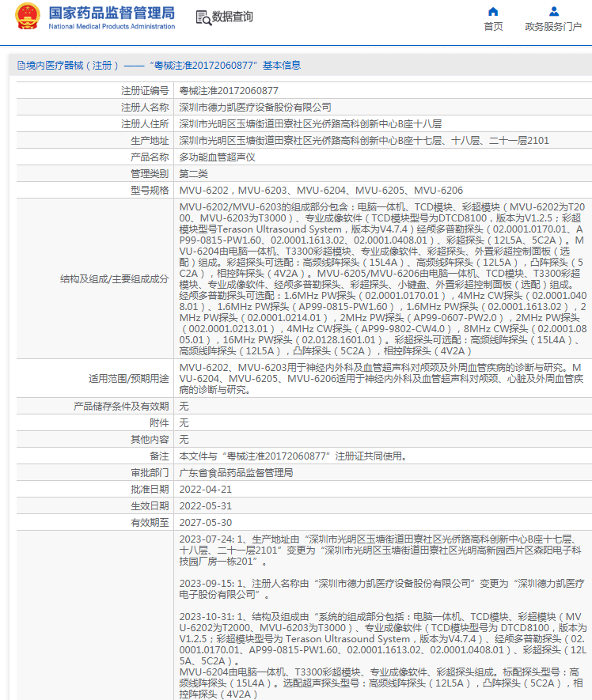
Task: Select the date 2027-05-30
Action: click(206, 522)
